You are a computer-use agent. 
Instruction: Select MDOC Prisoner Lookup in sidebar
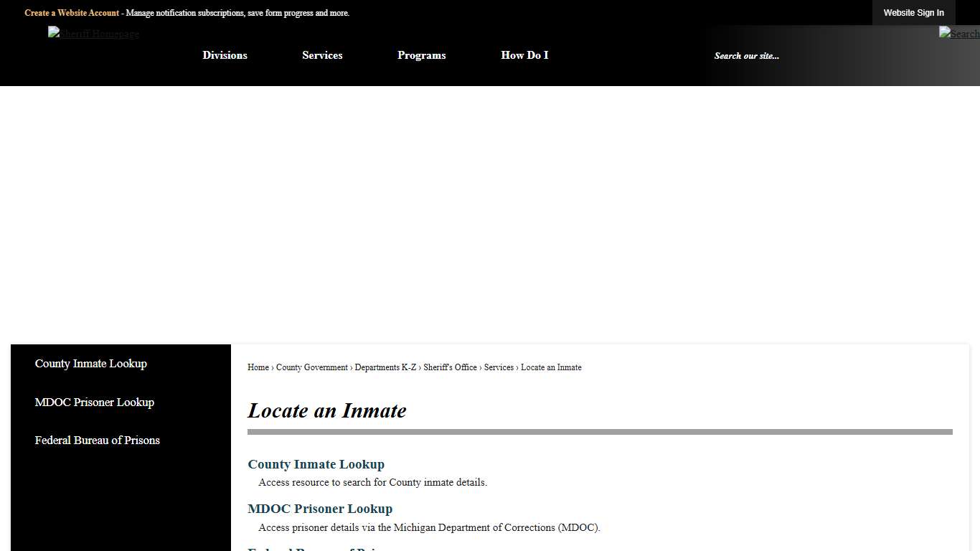click(x=94, y=402)
